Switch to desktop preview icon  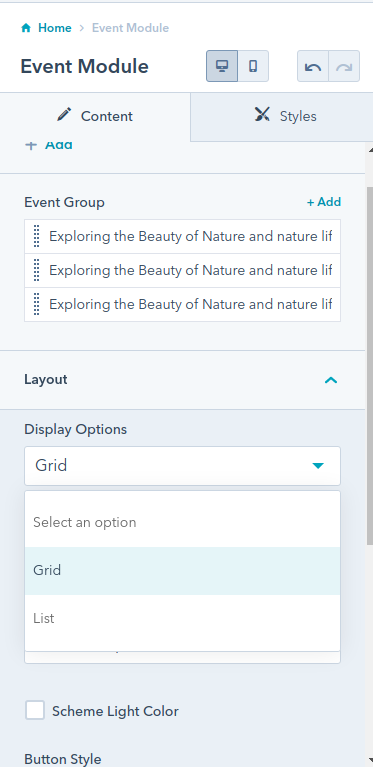[x=222, y=66]
